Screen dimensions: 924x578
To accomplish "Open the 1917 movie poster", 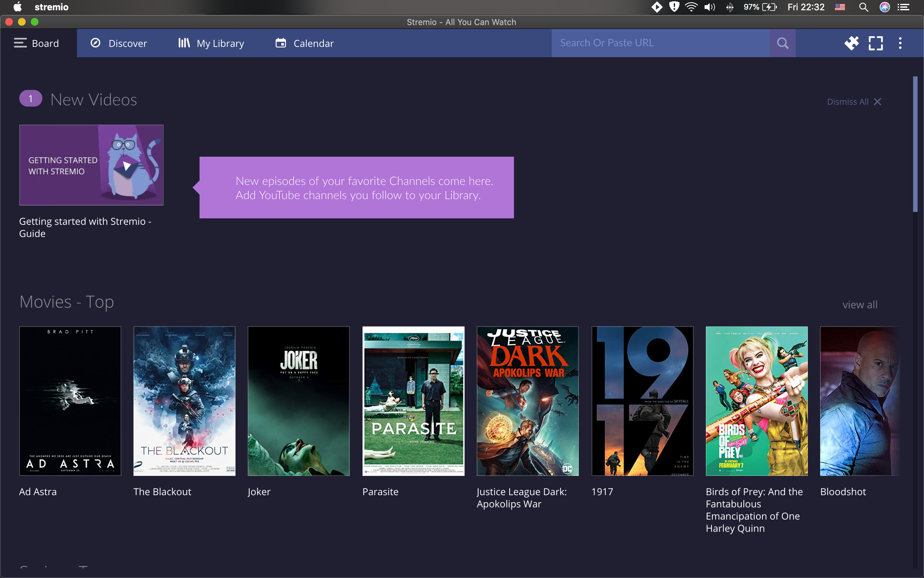I will coord(643,401).
